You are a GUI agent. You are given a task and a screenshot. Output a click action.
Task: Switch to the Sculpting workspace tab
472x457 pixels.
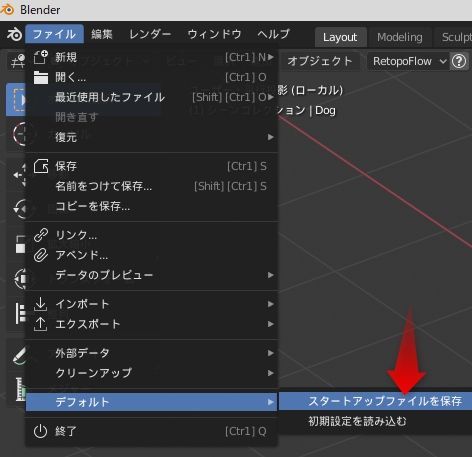[x=456, y=37]
